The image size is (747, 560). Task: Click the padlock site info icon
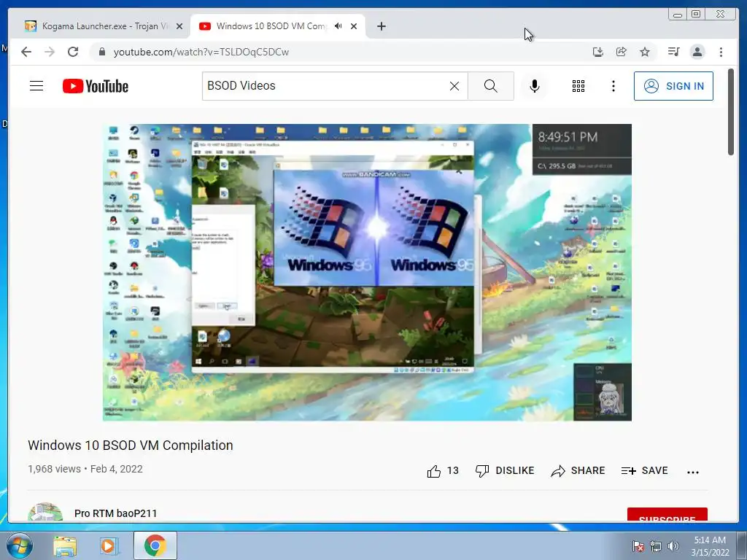pos(102,52)
